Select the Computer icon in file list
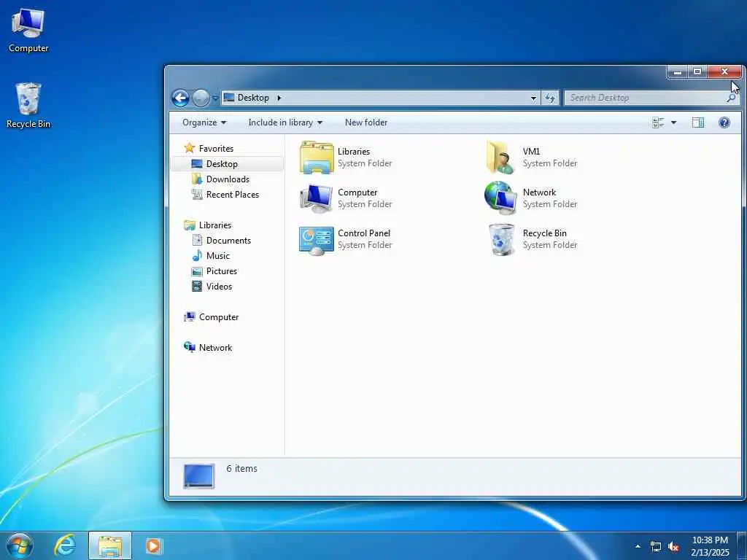This screenshot has width=747, height=560. pos(317,198)
